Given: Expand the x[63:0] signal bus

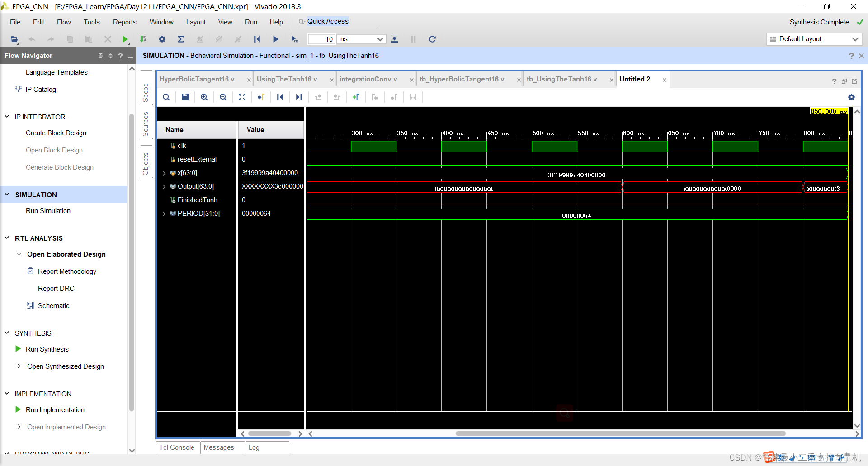Looking at the screenshot, I should point(164,173).
